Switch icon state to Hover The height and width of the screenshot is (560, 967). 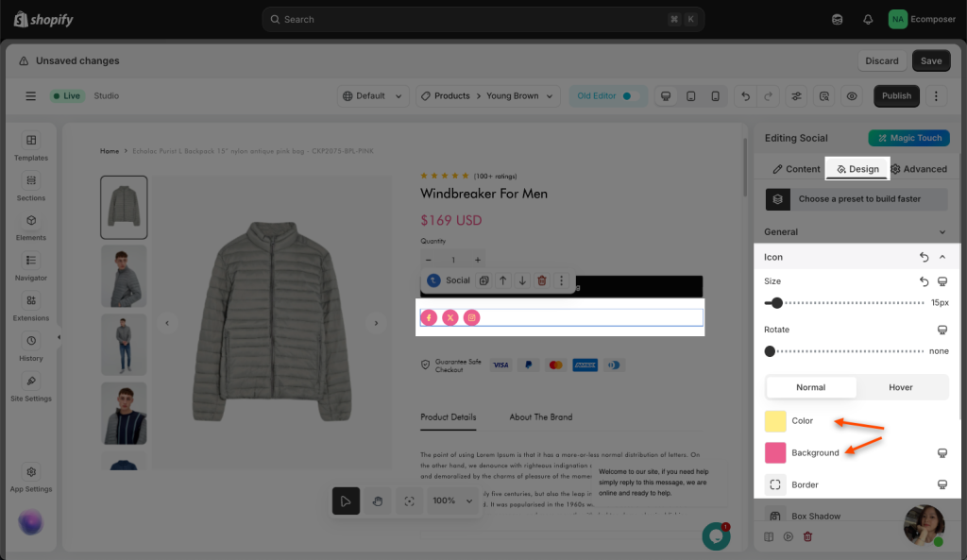coord(901,387)
